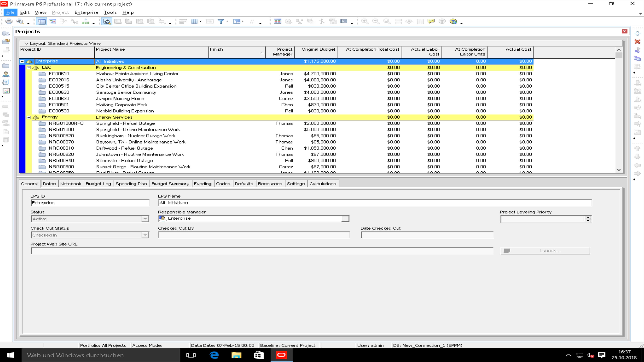Screen dimensions: 644x362
Task: Toggle the Table view button in toolbar
Action: (41, 21)
